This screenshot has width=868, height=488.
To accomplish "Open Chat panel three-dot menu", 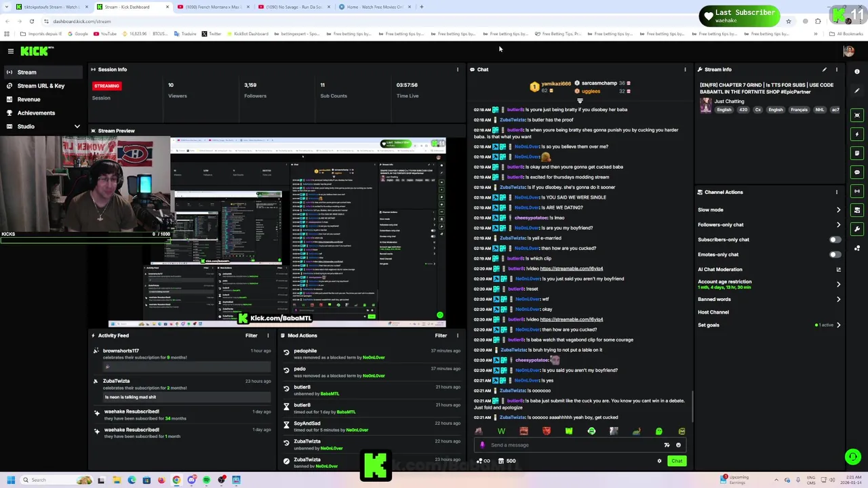I will (x=685, y=69).
